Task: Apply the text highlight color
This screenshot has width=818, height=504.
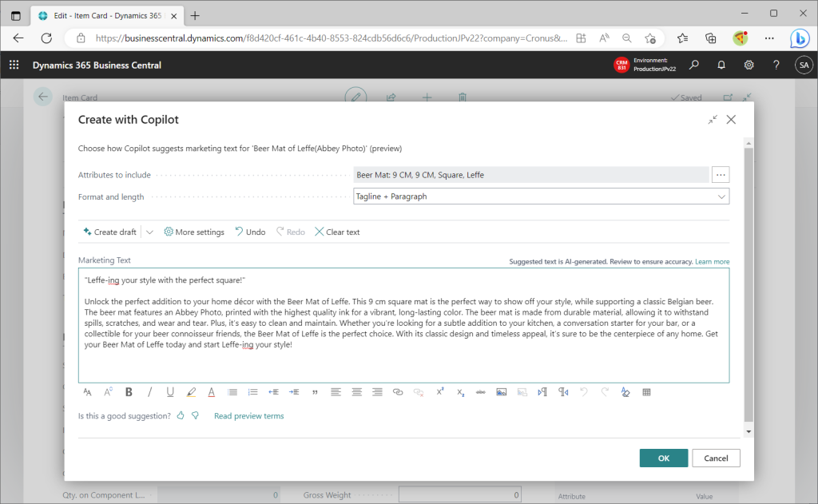Action: point(191,392)
